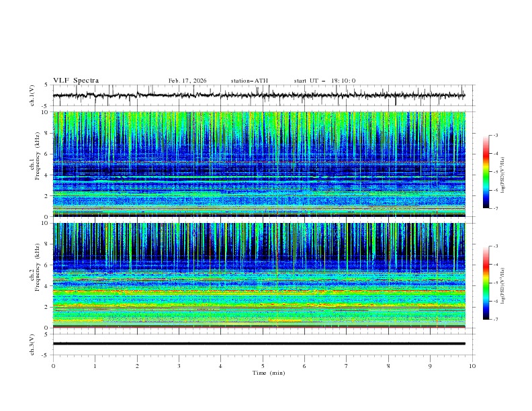Click the "VLF Spectra" plot title
This screenshot has height=411, width=532.
click(76, 81)
